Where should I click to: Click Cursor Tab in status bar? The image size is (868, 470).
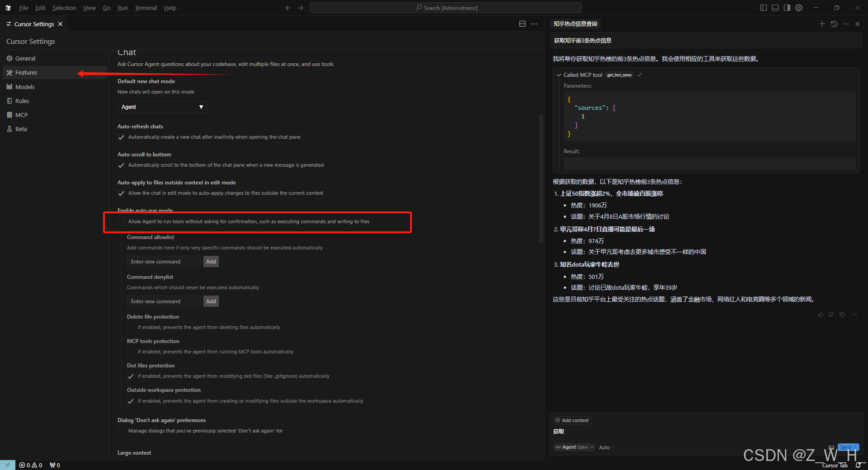pos(835,465)
